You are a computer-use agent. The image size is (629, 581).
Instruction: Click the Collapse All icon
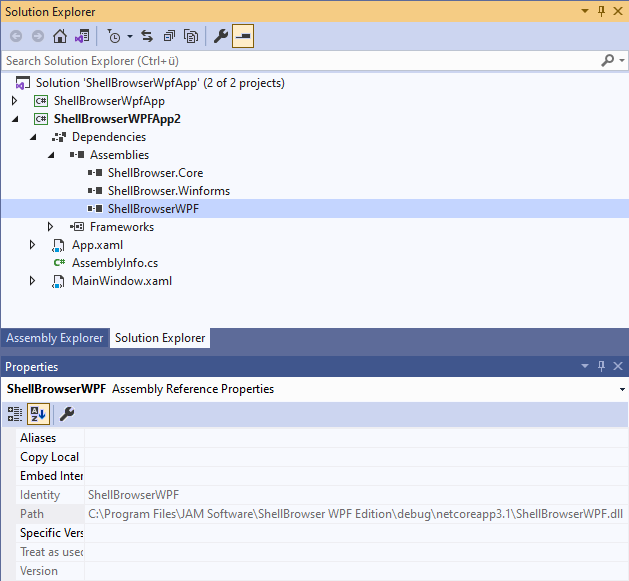(169, 37)
